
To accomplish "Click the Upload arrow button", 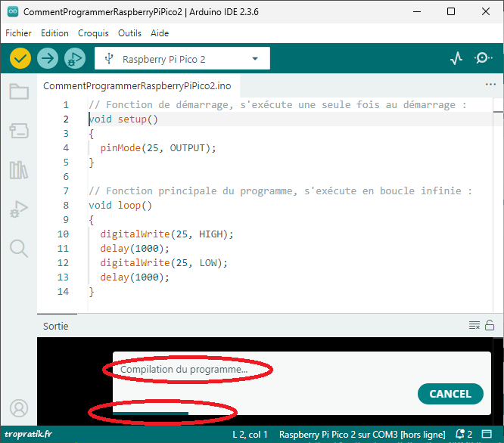I will (48, 58).
